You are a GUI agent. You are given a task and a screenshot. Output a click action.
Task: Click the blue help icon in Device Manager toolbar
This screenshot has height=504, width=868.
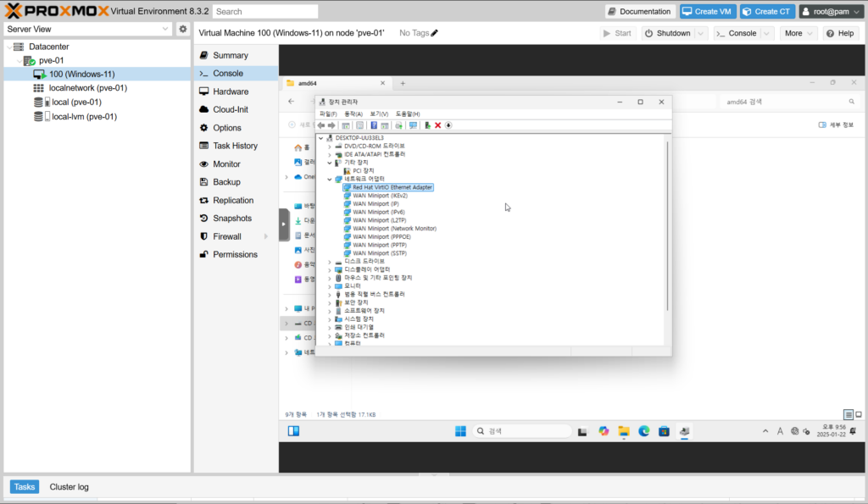(373, 125)
